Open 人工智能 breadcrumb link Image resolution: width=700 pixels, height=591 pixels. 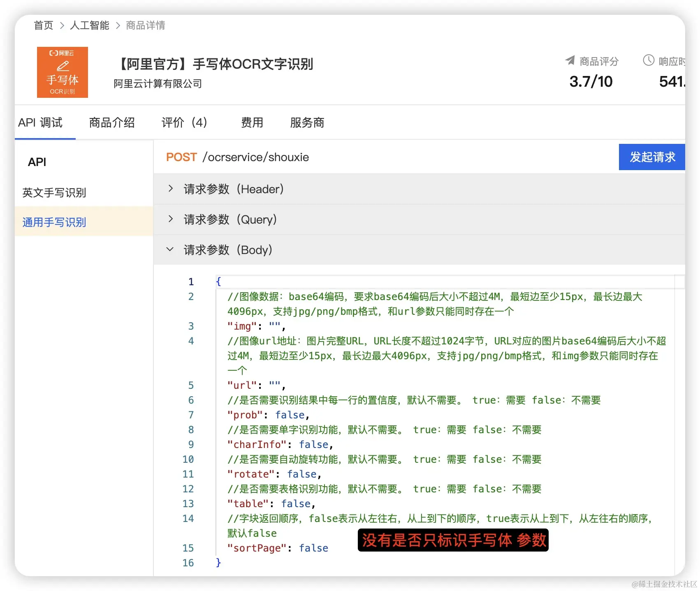pyautogui.click(x=90, y=25)
